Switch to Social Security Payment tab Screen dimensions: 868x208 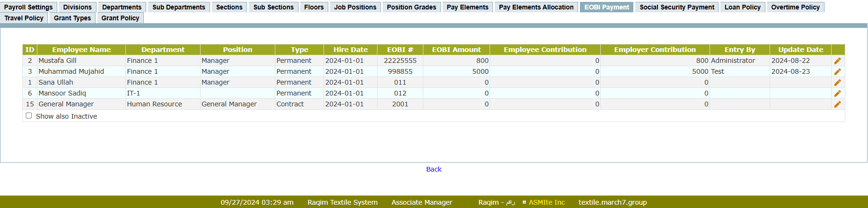click(x=676, y=7)
